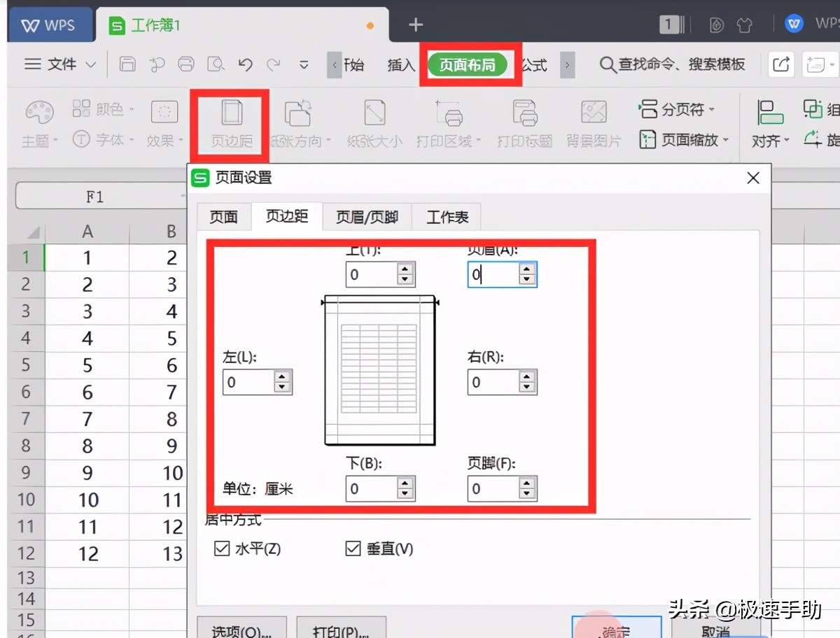
Task: Click the Redo arrow icon
Action: (274, 64)
